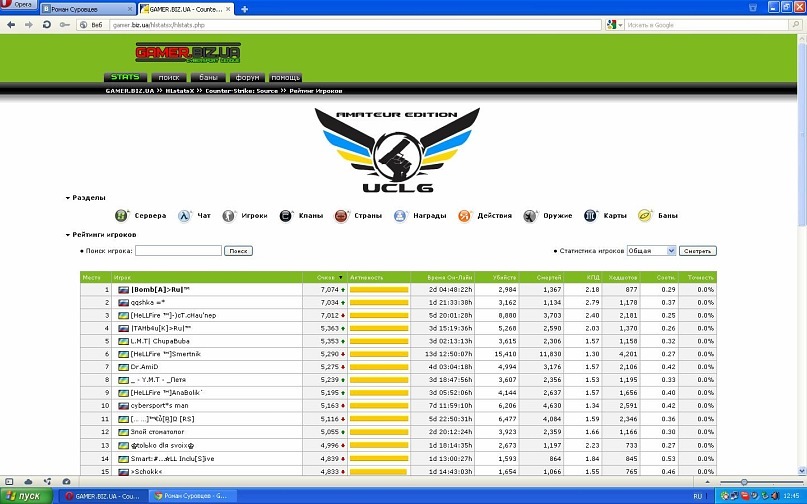Click the player search text field
The width and height of the screenshot is (807, 504).
(179, 251)
